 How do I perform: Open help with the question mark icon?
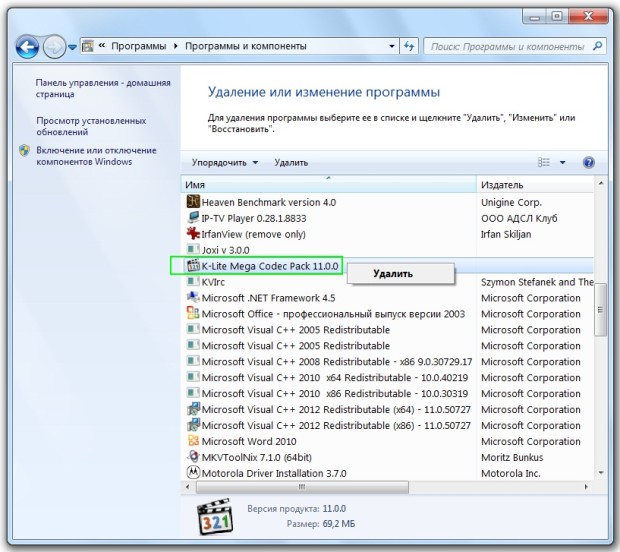pyautogui.click(x=589, y=162)
